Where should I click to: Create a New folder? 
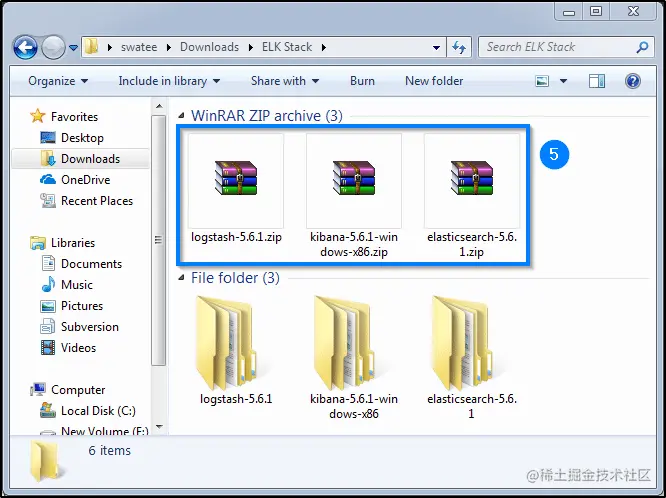[x=434, y=81]
